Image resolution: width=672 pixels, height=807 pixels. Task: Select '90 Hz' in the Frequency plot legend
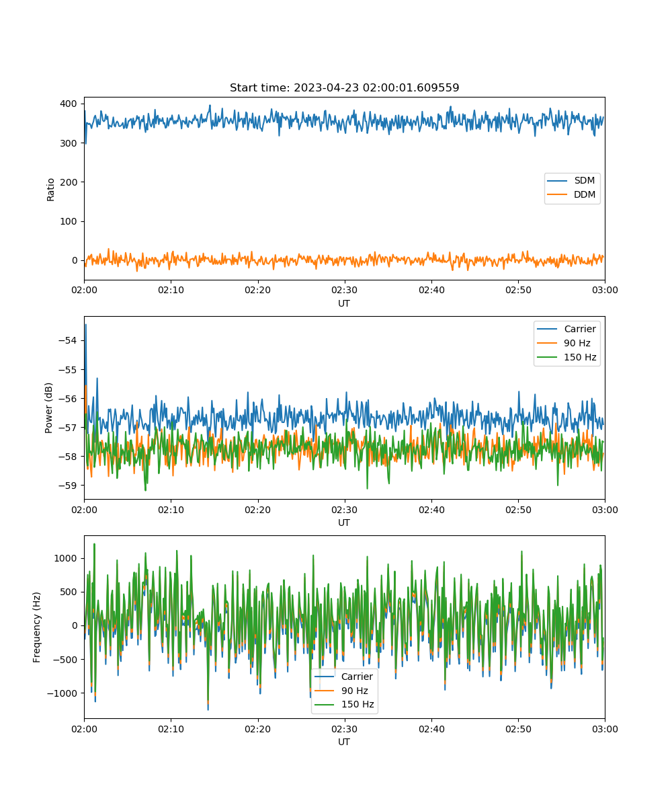click(x=355, y=691)
